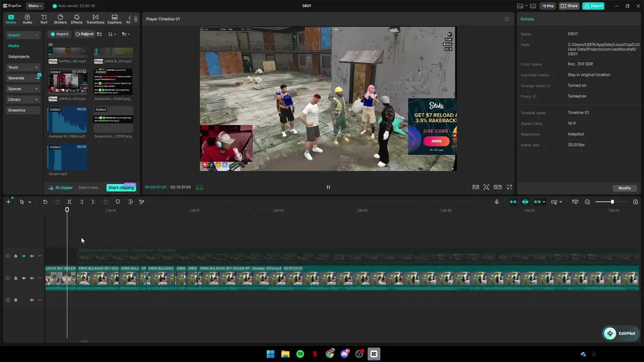Split the clip at the playhead
The image size is (644, 362).
(x=69, y=202)
